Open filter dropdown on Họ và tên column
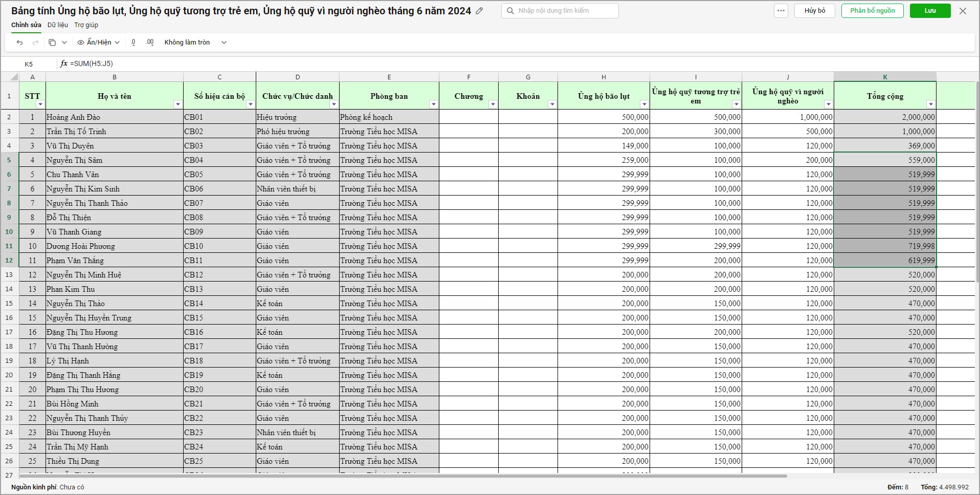Screen dimensions: 980x495 click(177, 104)
